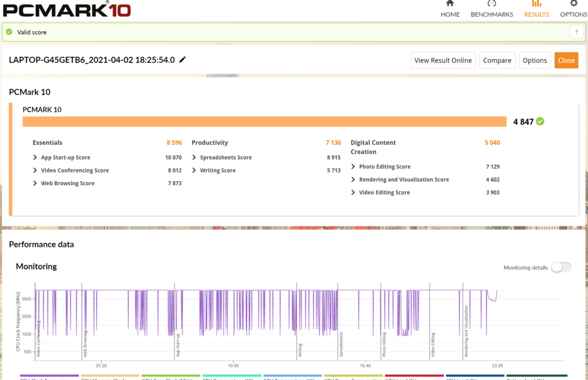Select the RESULTS tab
This screenshot has width=588, height=380.
pyautogui.click(x=536, y=9)
